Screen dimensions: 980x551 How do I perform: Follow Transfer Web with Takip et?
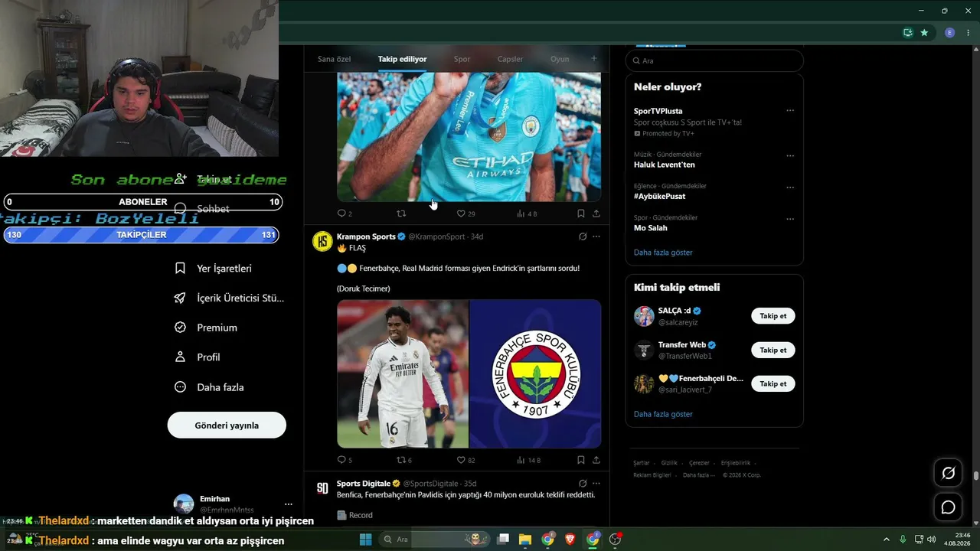click(x=773, y=350)
